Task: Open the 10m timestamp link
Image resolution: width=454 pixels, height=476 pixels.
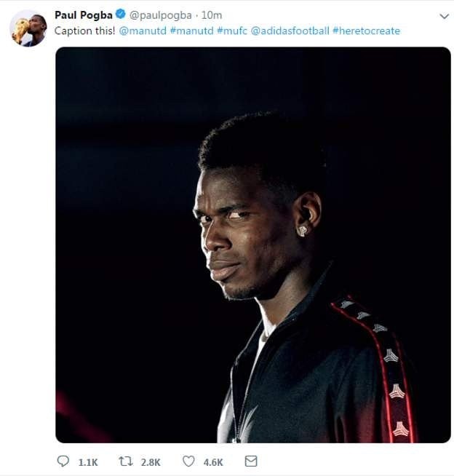Action: pyautogui.click(x=211, y=15)
